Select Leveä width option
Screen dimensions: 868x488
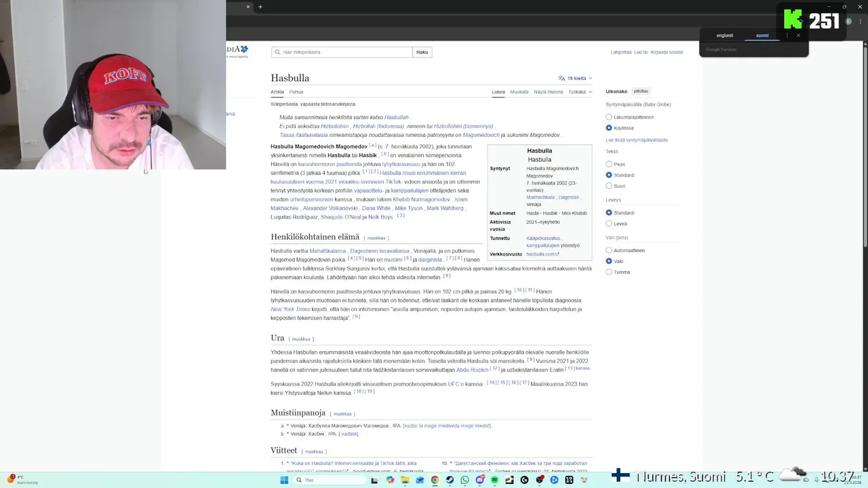click(609, 224)
